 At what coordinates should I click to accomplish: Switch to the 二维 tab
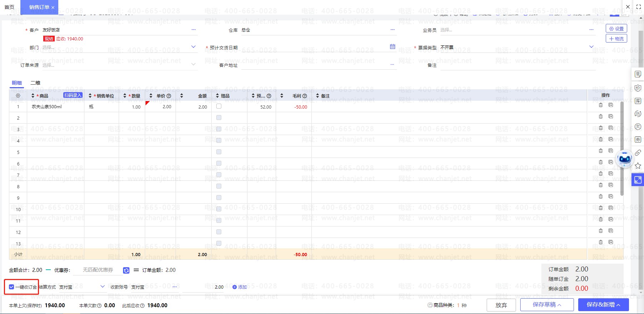pyautogui.click(x=35, y=83)
